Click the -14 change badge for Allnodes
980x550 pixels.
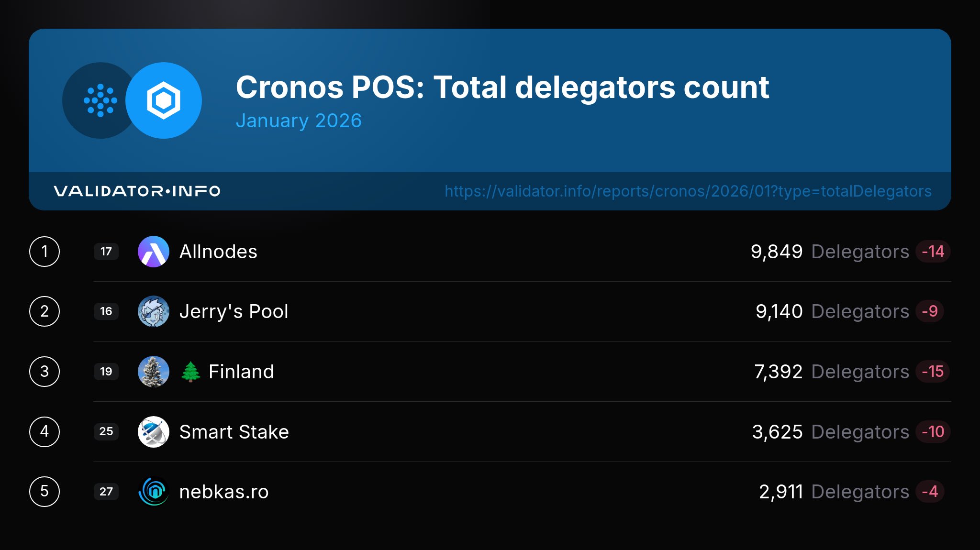933,252
